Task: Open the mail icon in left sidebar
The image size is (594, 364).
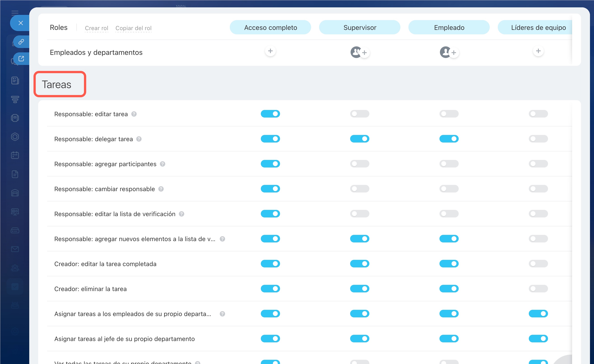Action: tap(15, 249)
